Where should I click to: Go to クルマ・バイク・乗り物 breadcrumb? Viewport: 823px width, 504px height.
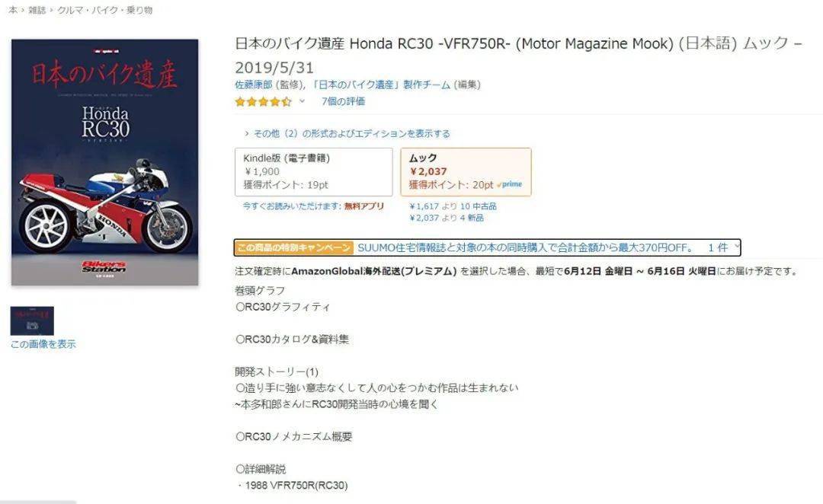coord(105,10)
